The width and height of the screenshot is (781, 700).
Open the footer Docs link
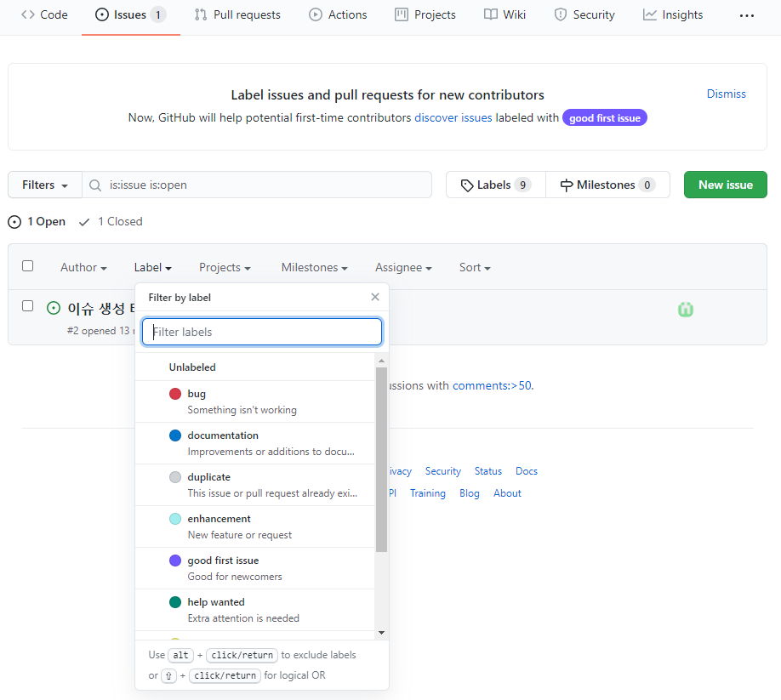[527, 471]
